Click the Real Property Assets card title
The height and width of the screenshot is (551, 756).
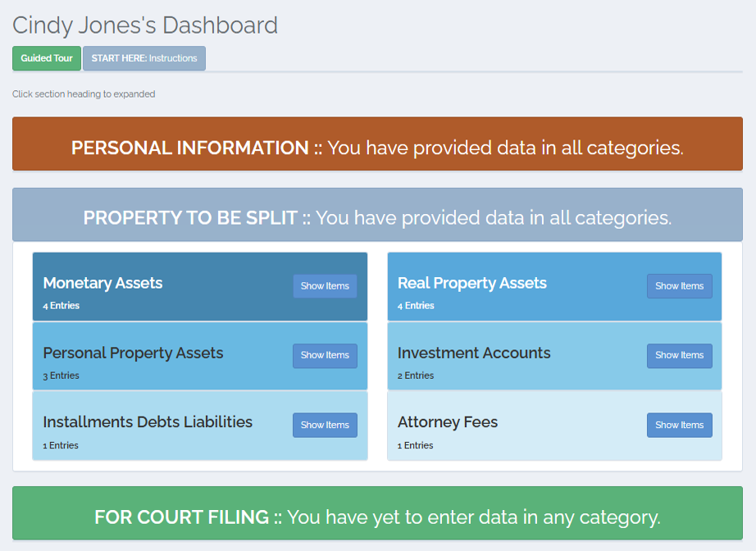pyautogui.click(x=471, y=283)
